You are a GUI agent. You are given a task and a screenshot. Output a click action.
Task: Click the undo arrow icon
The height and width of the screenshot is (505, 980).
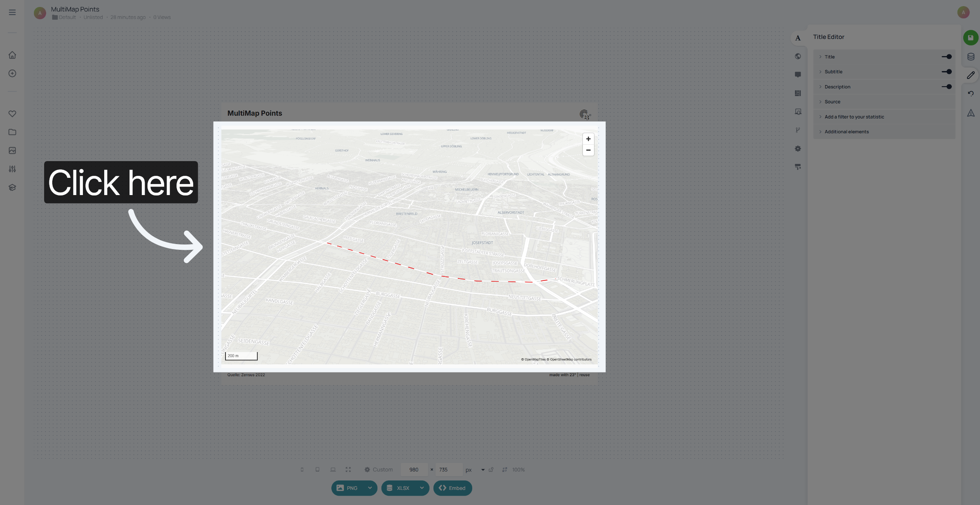[971, 94]
